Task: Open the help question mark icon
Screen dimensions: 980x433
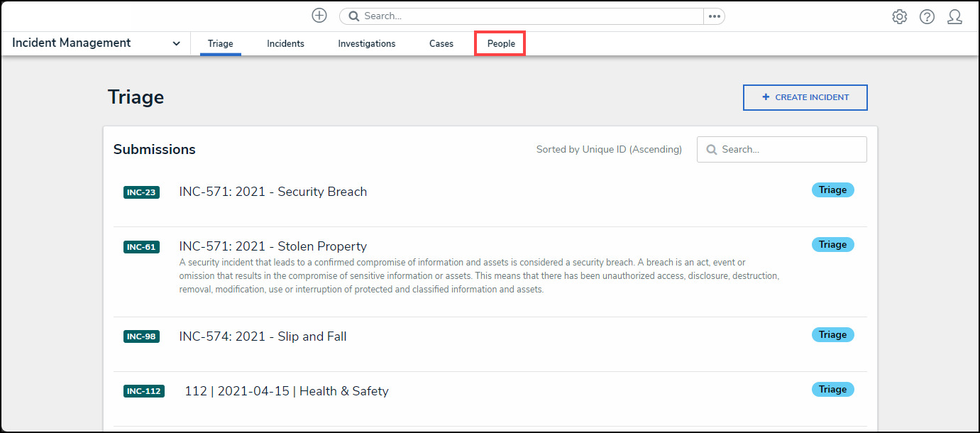Action: tap(927, 17)
